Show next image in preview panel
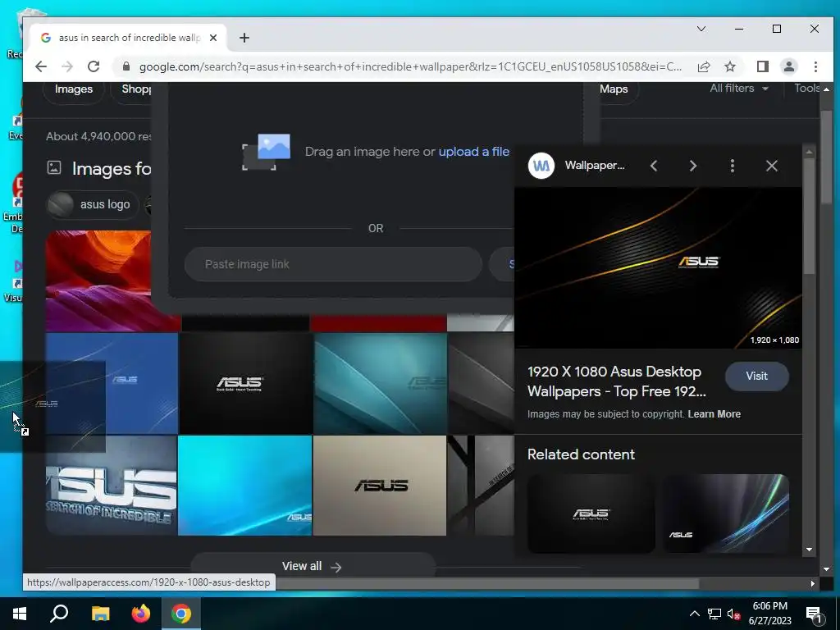Screen dimensions: 840x630 pos(692,166)
